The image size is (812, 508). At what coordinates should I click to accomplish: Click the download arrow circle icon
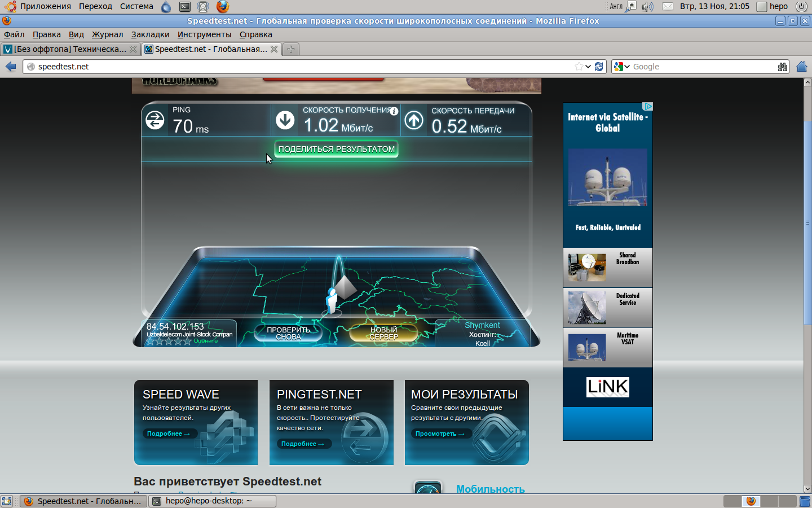tap(285, 120)
